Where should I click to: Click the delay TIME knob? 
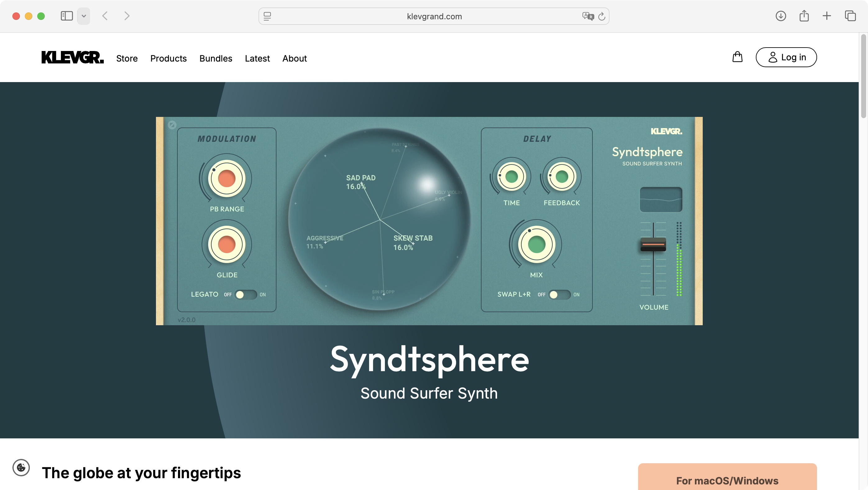point(511,176)
